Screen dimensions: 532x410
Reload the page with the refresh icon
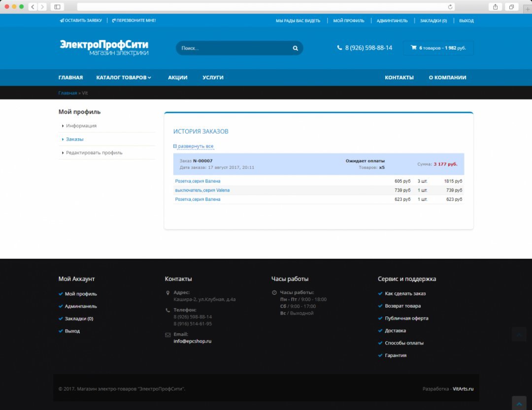coord(450,7)
